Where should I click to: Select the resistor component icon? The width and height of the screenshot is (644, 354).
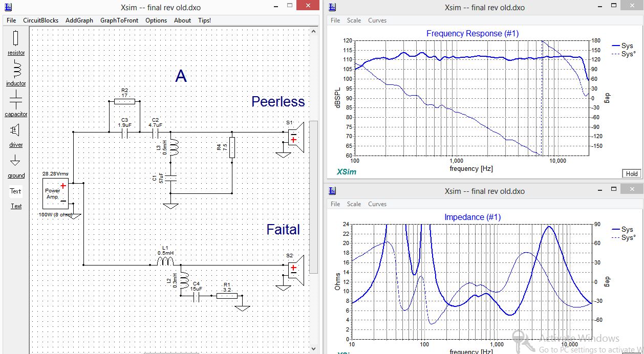pyautogui.click(x=16, y=38)
